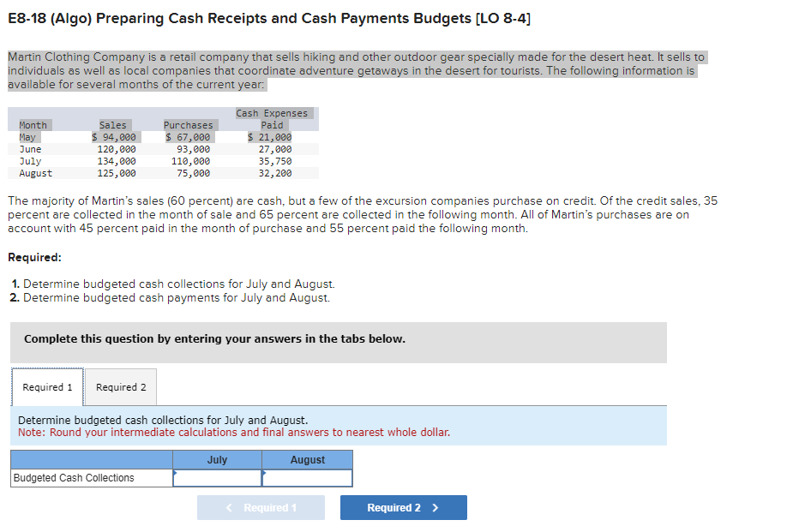
Task: Go to next section via blue Required 2 button
Action: coord(404,507)
